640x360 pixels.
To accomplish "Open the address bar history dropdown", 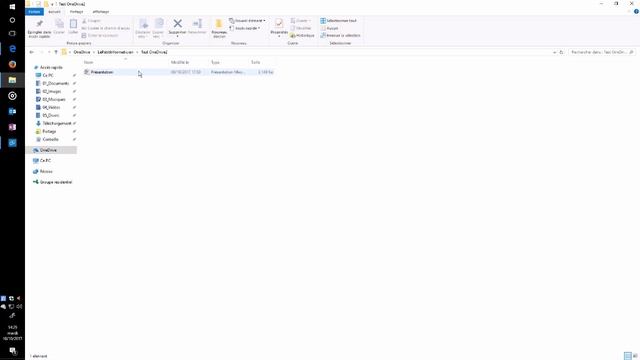I will [x=554, y=52].
